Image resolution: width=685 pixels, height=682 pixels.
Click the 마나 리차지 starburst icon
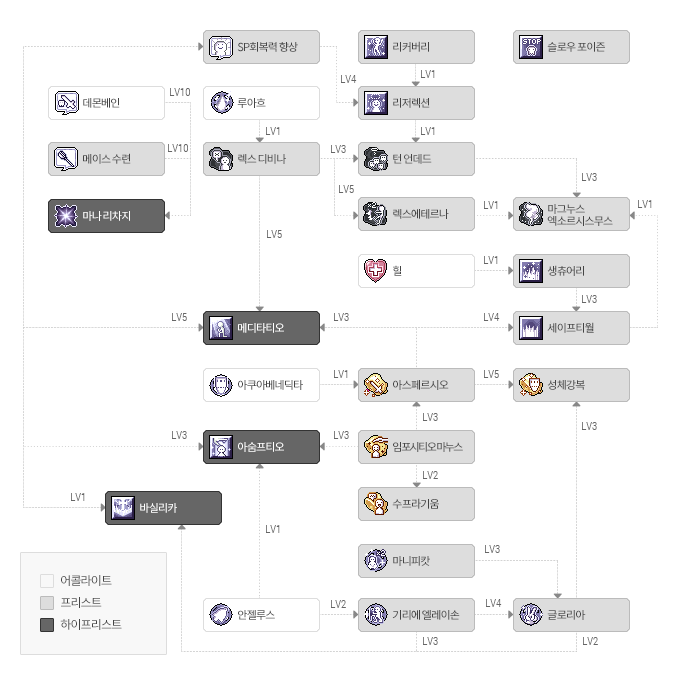click(x=66, y=216)
